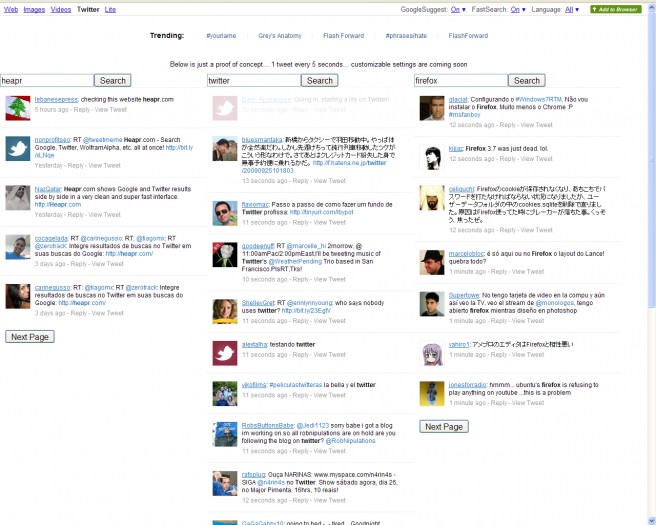Viewport: 656px width, 525px height.
Task: Click Next Page under firefox column
Action: click(444, 426)
